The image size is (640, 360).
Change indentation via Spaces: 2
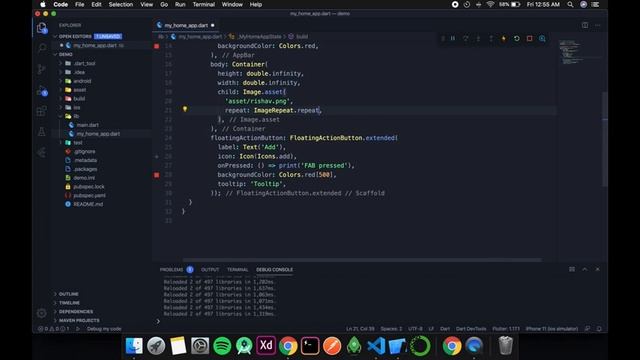(391, 329)
